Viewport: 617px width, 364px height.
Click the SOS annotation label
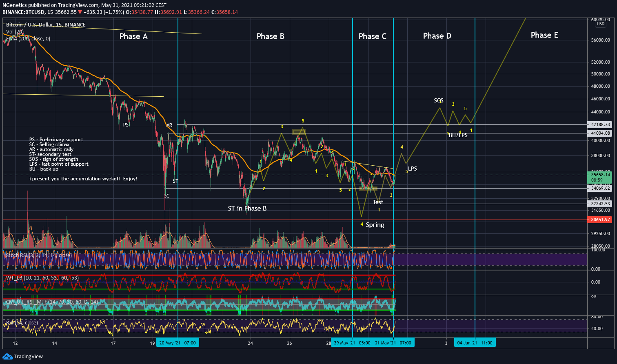pyautogui.click(x=439, y=100)
